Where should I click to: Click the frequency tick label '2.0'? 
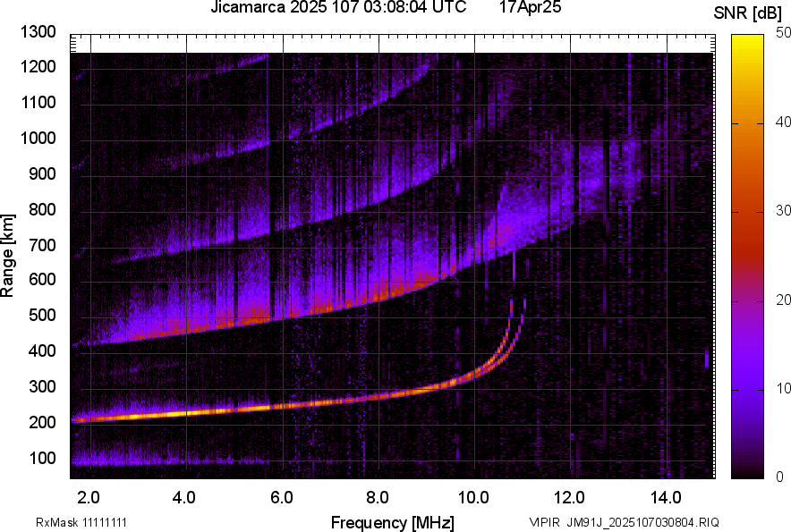click(89, 498)
